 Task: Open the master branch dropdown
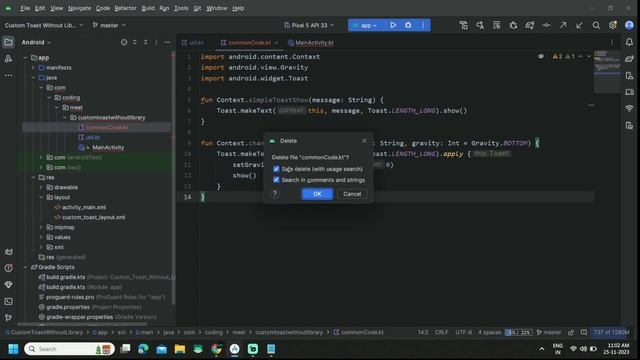(109, 25)
